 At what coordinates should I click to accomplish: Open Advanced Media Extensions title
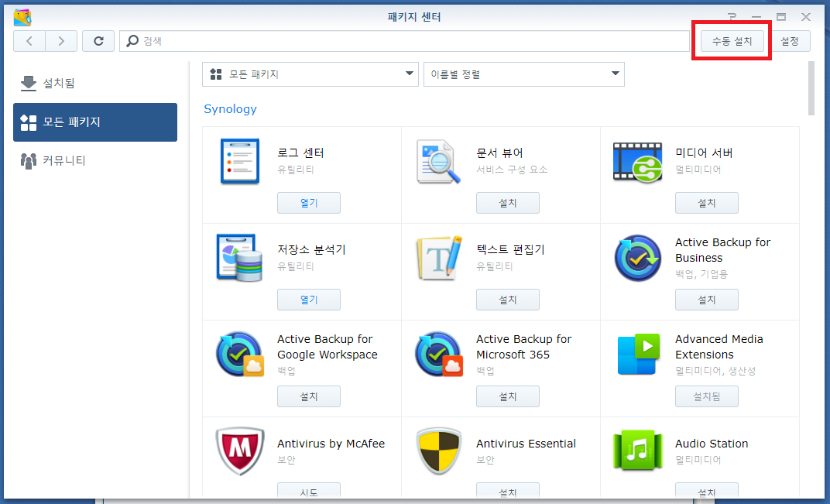719,347
